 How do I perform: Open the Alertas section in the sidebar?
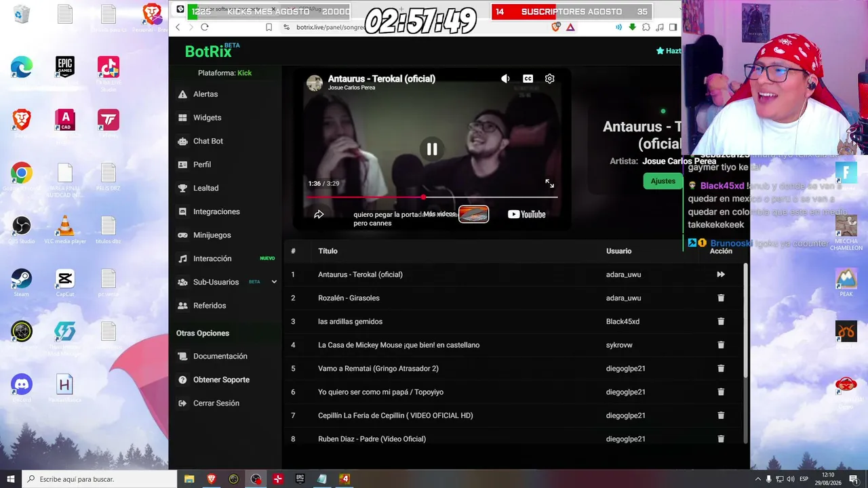pos(205,94)
